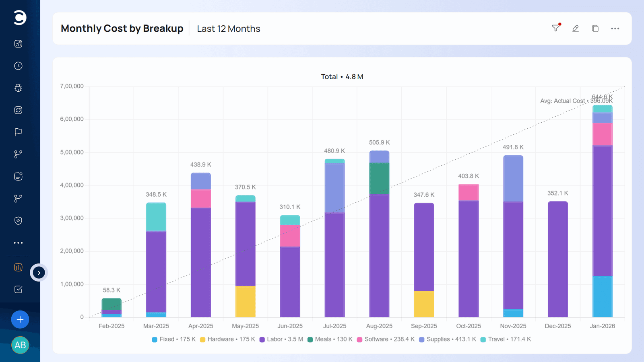Open the flag milestones icon in sidebar
Screen dimensions: 644x362
(18, 132)
